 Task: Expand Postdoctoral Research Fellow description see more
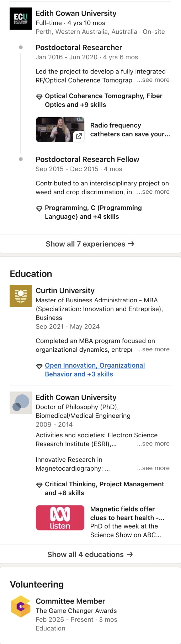click(153, 192)
